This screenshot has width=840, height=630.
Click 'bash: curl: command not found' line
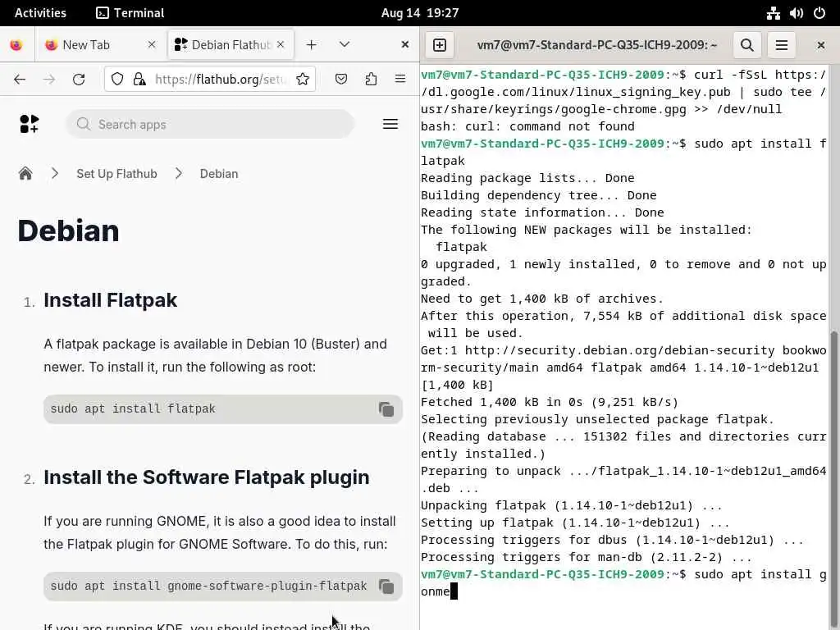527,126
